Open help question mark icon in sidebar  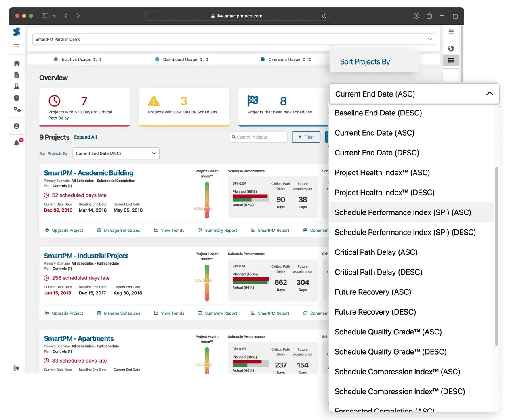click(x=17, y=98)
